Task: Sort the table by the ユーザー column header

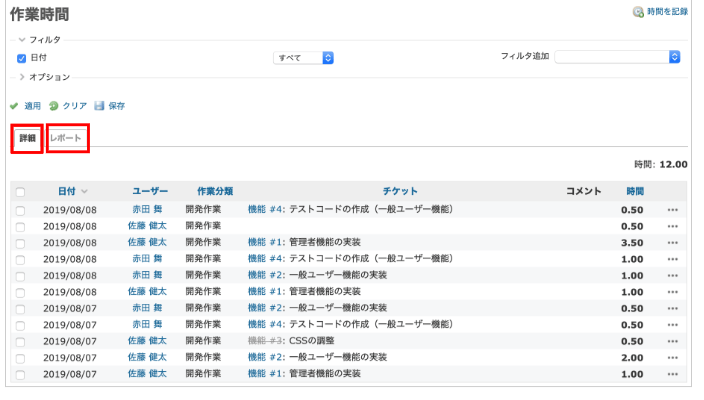Action: [x=150, y=191]
